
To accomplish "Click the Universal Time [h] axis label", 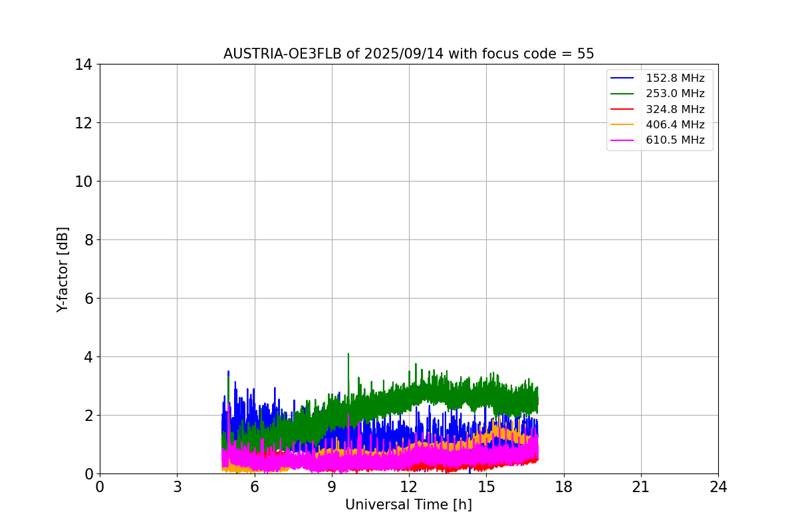I will pyautogui.click(x=408, y=505).
